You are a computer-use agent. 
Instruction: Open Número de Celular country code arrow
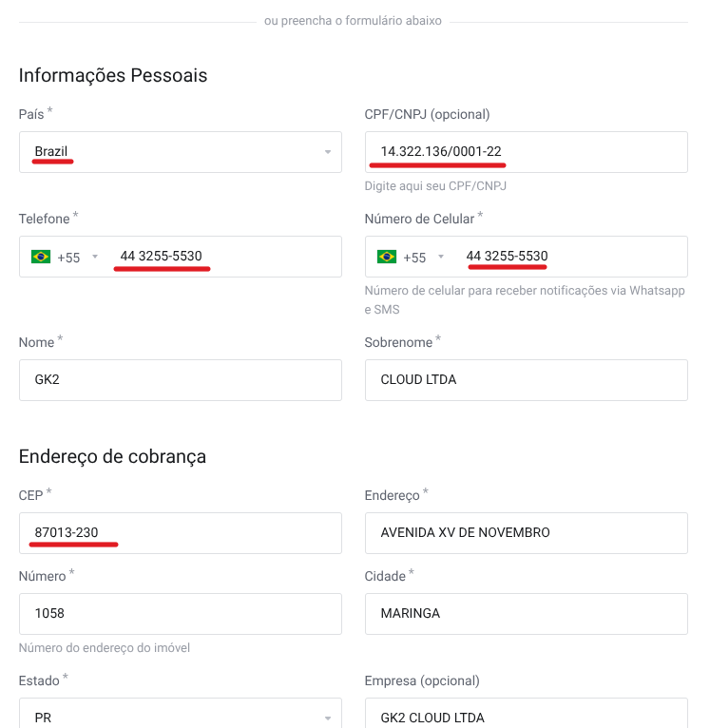click(x=441, y=258)
